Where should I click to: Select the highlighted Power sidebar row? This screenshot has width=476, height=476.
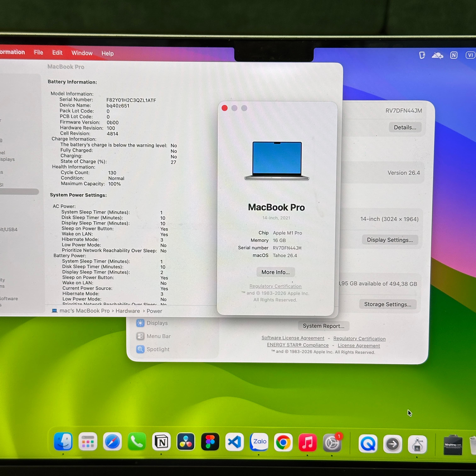19,192
